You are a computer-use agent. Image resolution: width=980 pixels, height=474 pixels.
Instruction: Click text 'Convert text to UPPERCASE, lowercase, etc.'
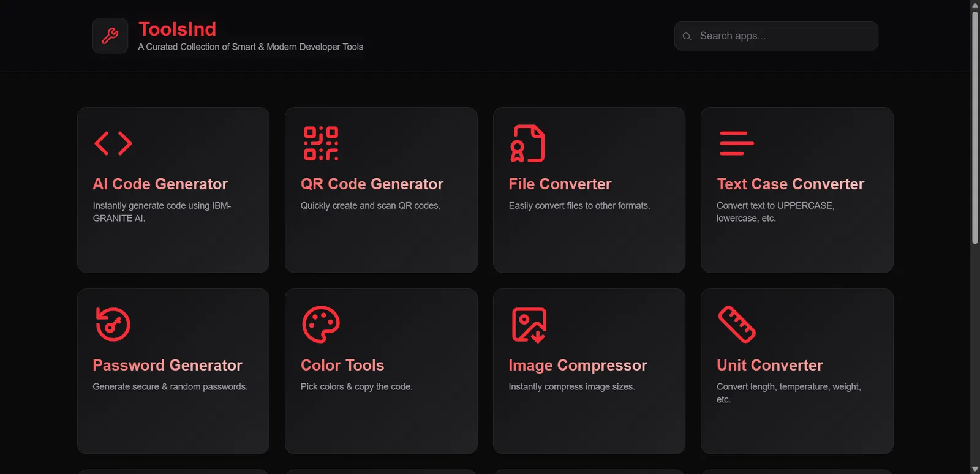pyautogui.click(x=775, y=212)
